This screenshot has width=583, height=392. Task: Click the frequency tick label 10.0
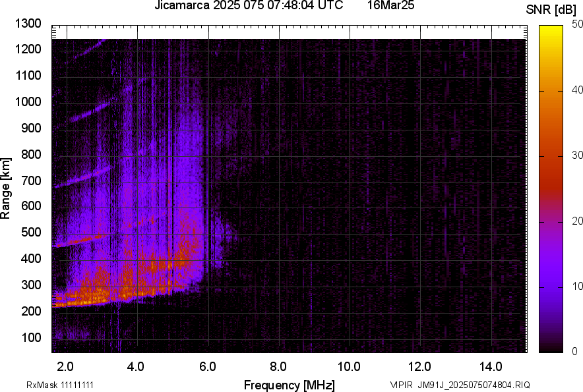click(x=349, y=367)
